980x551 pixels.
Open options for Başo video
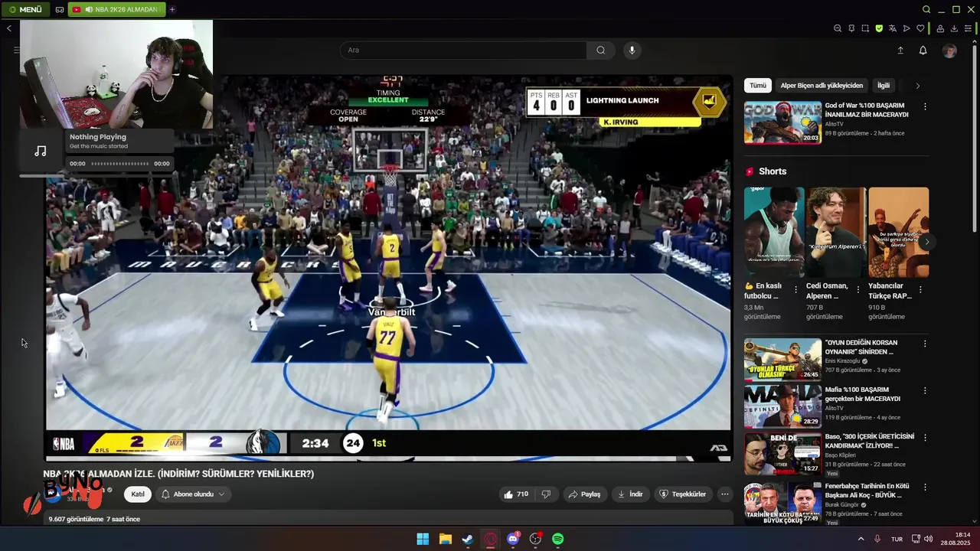(x=925, y=438)
